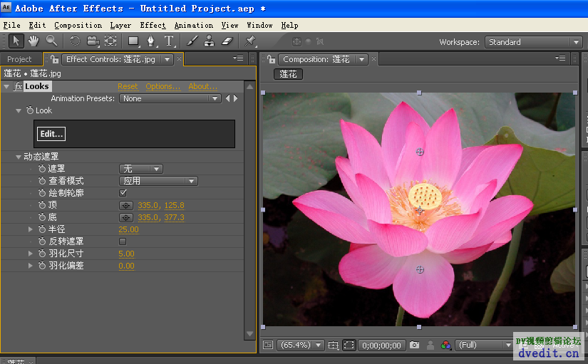Viewport: 588px width, 364px height.
Task: Click the 羽化偏差 value 0.00
Action: point(126,266)
